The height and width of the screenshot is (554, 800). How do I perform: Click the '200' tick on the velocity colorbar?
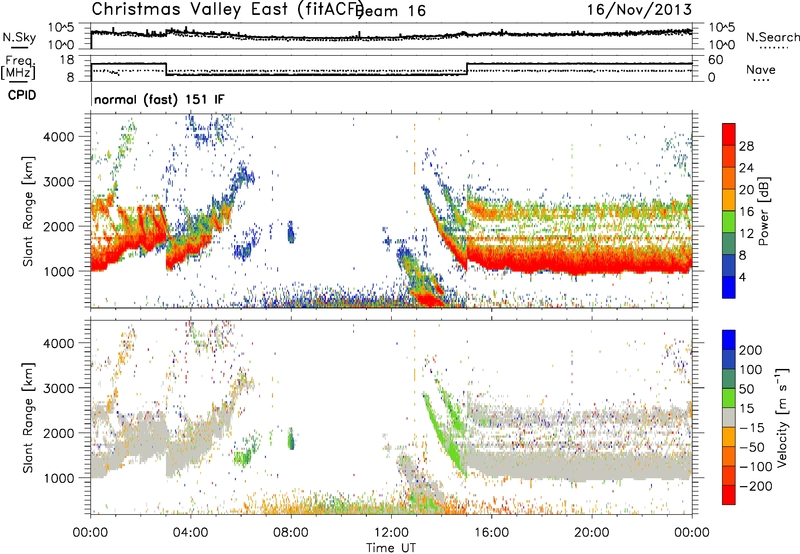[x=751, y=350]
